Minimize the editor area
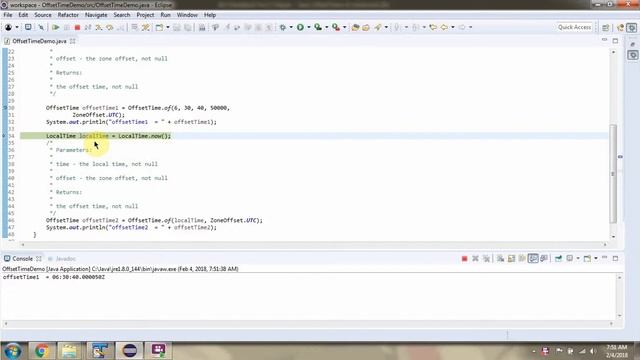The height and width of the screenshot is (360, 640). [604, 40]
